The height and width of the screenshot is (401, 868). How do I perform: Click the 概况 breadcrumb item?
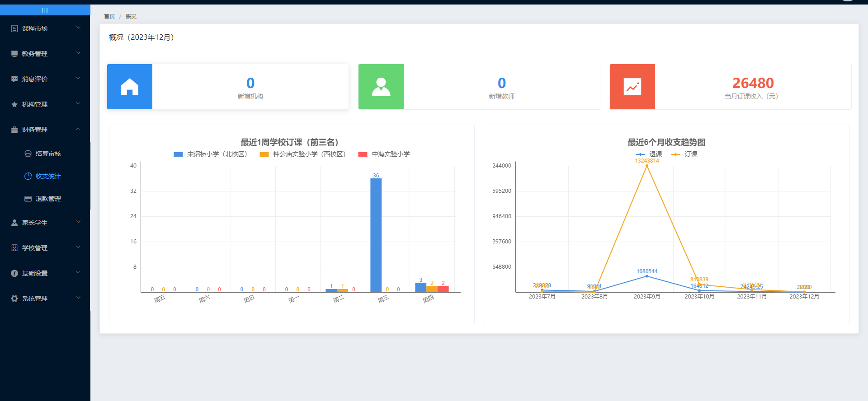coord(131,17)
